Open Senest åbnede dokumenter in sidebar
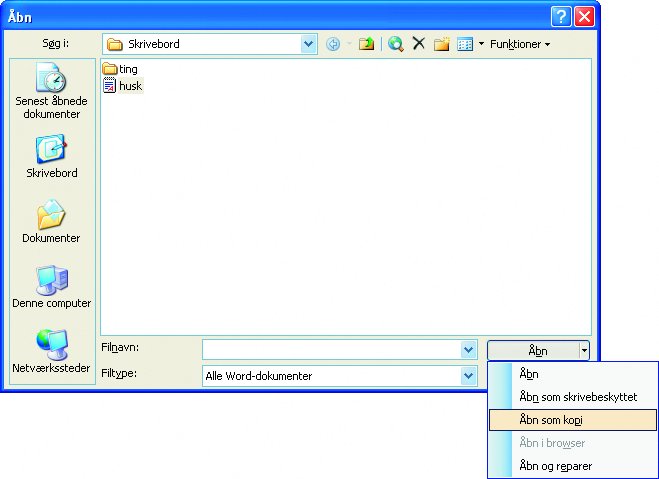Screen dimensions: 659x479 [x=52, y=91]
